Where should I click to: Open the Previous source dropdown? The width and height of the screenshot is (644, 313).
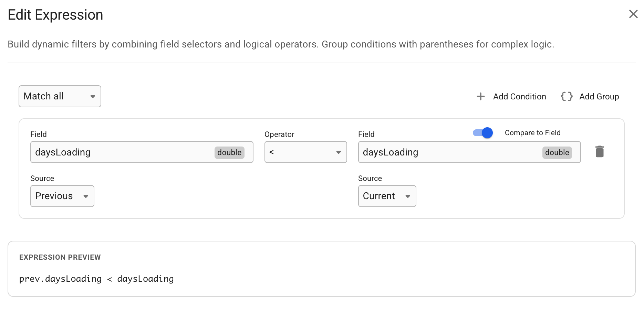pos(62,196)
